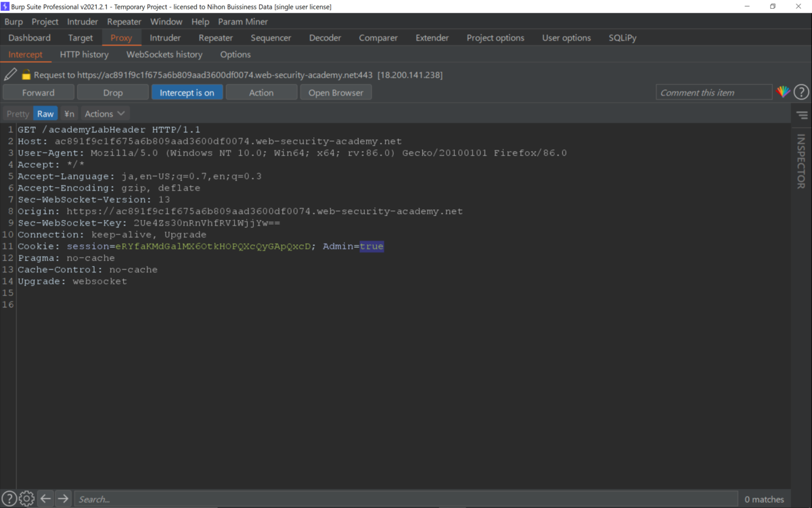Switch to the Decoder tab

pyautogui.click(x=325, y=38)
